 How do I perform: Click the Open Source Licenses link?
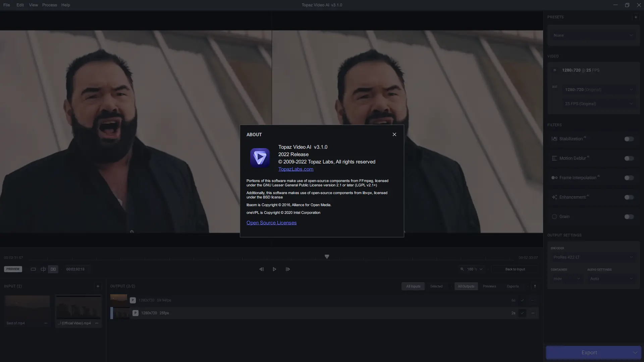pyautogui.click(x=271, y=223)
